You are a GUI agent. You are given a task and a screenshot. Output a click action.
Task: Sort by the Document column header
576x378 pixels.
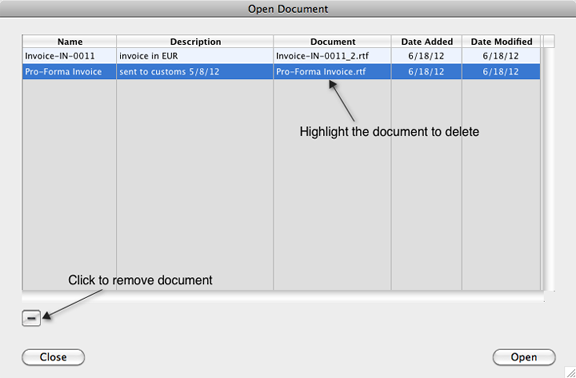[332, 42]
